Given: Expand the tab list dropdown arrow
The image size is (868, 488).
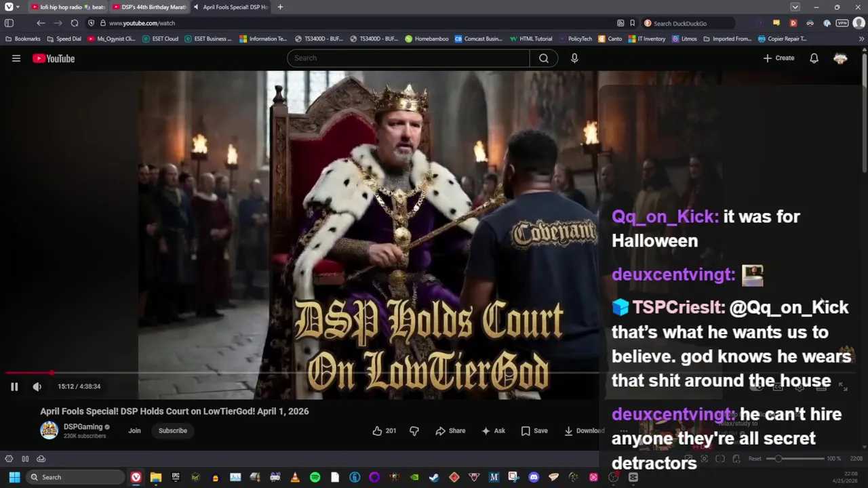Looking at the screenshot, I should pos(795,7).
